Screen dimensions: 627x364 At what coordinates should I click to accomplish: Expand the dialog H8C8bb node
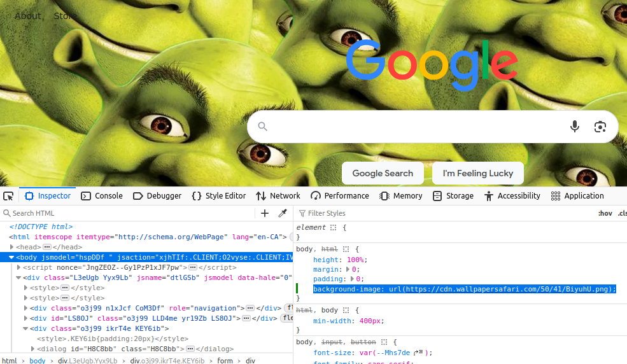click(33, 349)
